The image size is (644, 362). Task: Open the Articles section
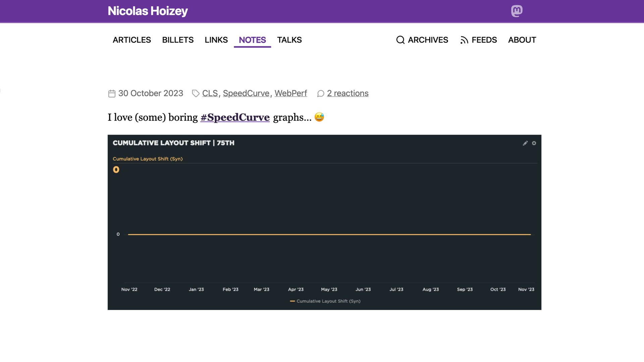(x=132, y=40)
